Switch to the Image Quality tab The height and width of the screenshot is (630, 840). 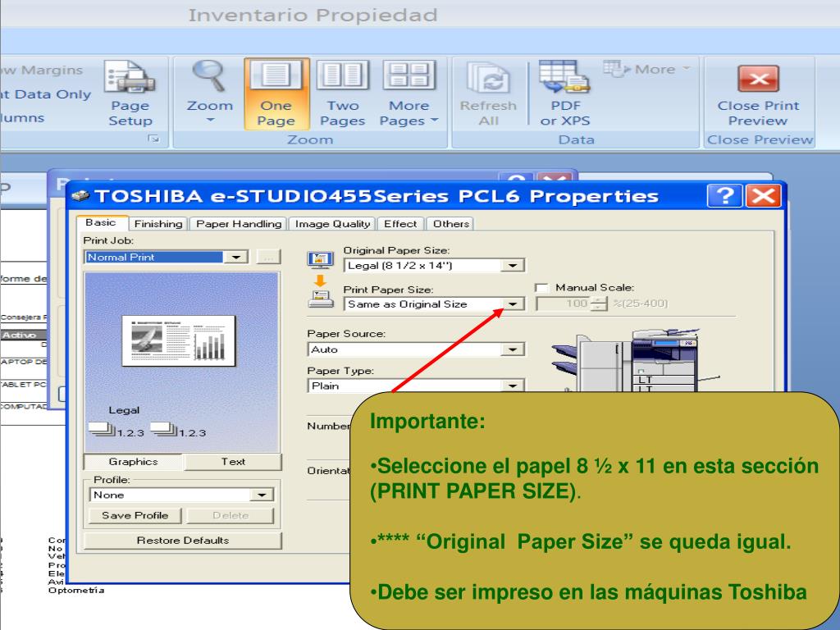click(x=333, y=223)
